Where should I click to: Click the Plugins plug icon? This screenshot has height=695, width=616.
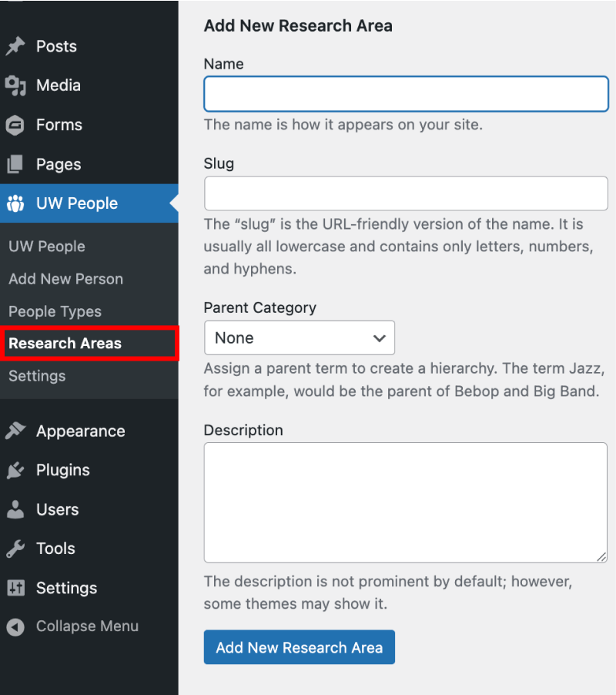[15, 470]
